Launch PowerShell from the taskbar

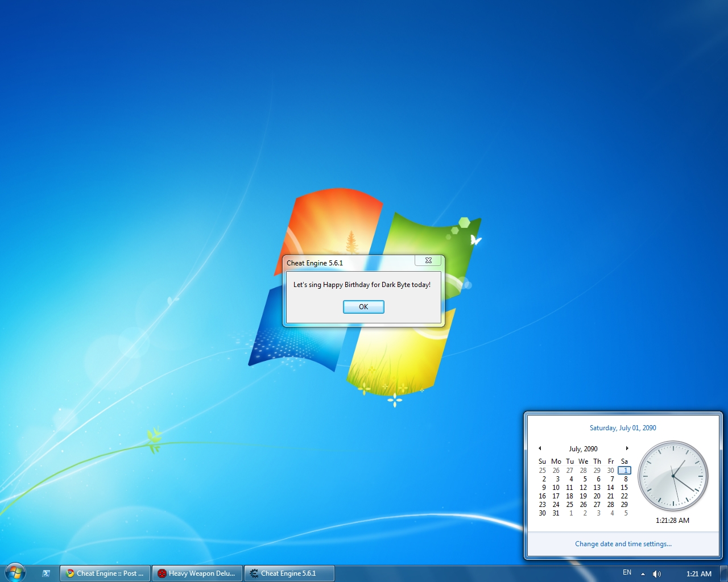(x=46, y=573)
